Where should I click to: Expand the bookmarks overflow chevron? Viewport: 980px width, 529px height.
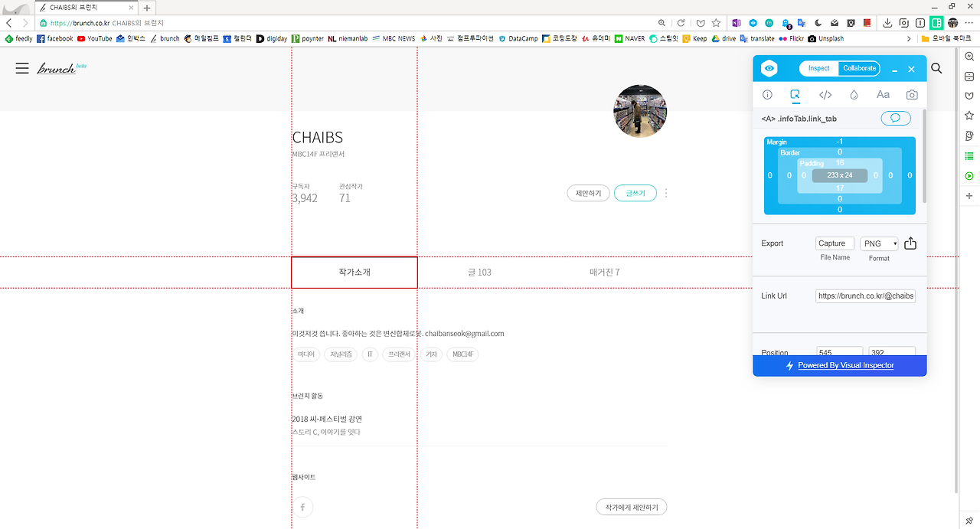coord(909,38)
